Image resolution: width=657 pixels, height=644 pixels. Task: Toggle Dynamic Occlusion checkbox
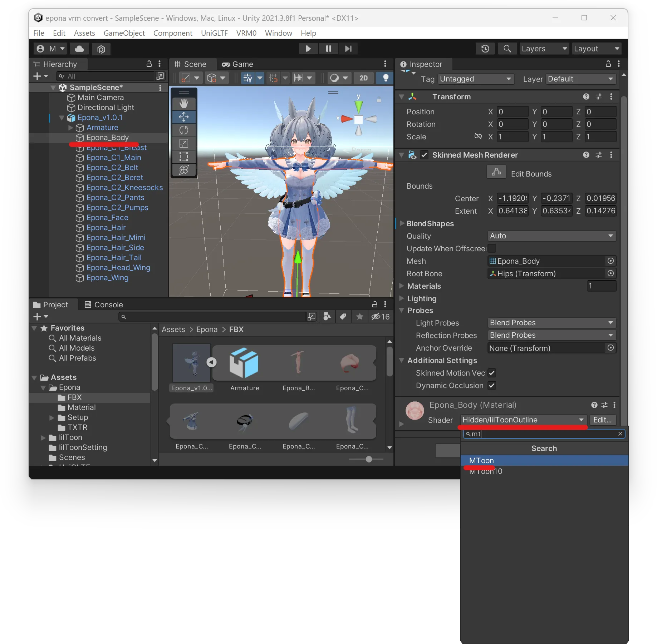(492, 385)
